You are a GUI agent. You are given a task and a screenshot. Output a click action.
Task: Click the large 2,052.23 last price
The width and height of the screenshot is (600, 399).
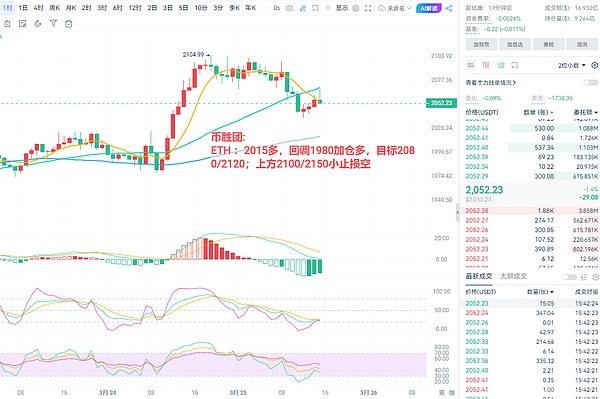pos(484,190)
